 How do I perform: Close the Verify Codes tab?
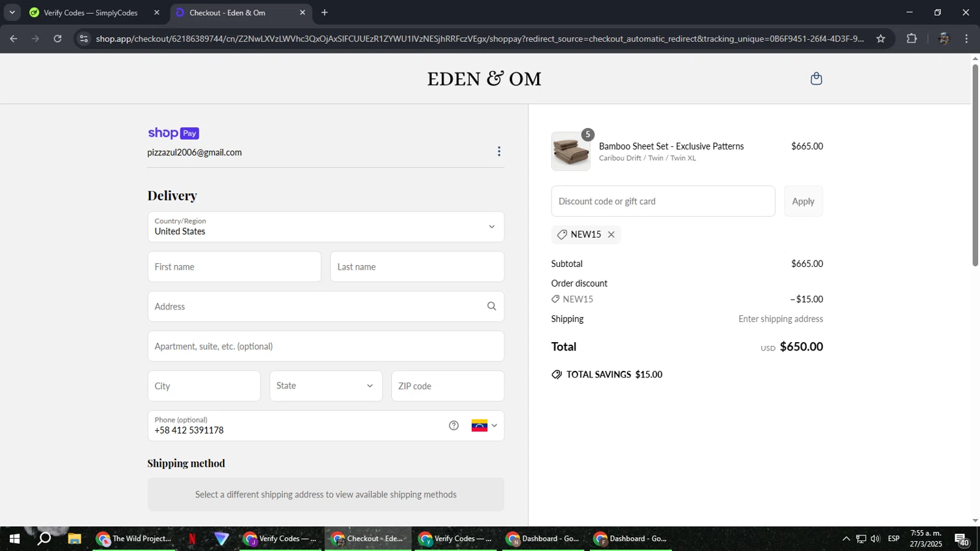click(157, 12)
